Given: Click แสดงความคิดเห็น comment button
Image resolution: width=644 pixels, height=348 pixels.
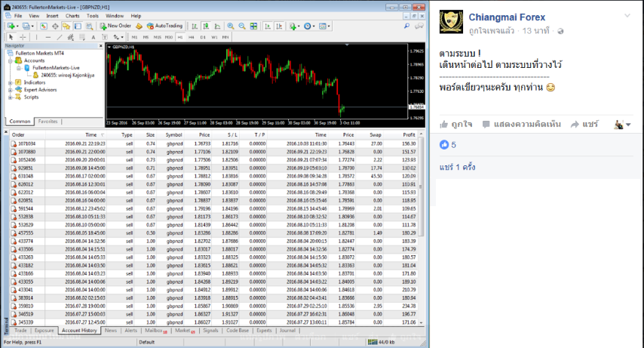Looking at the screenshot, I should [522, 125].
